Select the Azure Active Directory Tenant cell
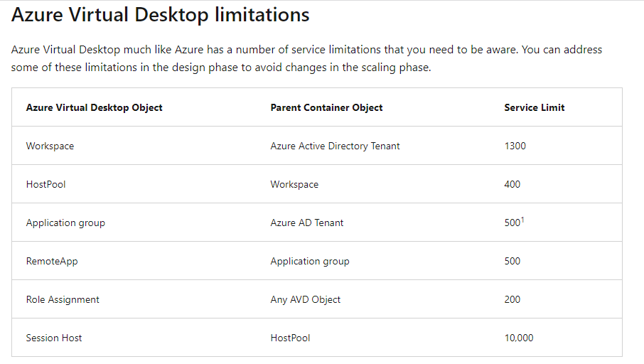 click(335, 146)
